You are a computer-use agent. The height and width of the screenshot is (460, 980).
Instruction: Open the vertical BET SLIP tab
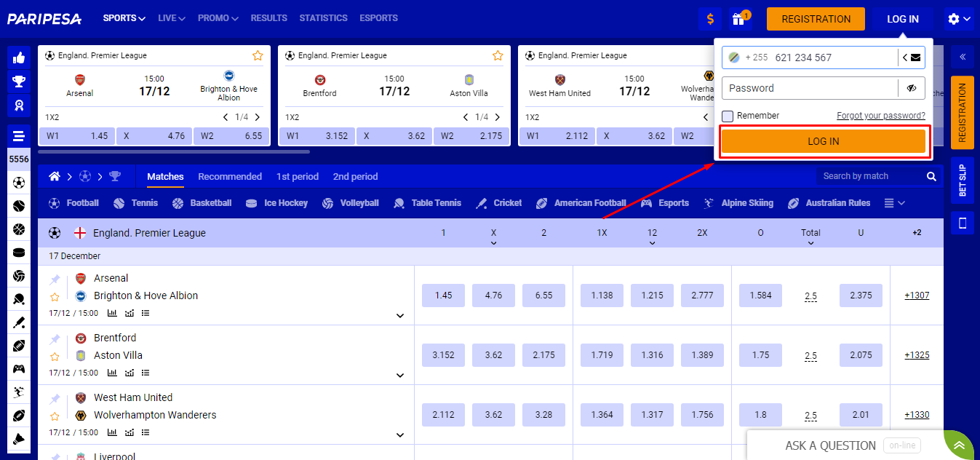[x=962, y=181]
